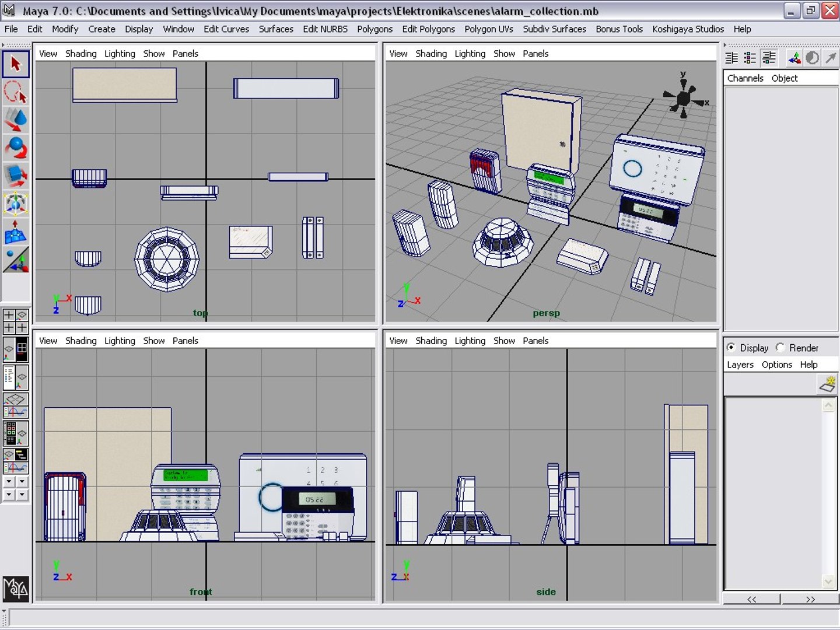840x630 pixels.
Task: Open the Koshigaya Studios menu
Action: pyautogui.click(x=688, y=29)
